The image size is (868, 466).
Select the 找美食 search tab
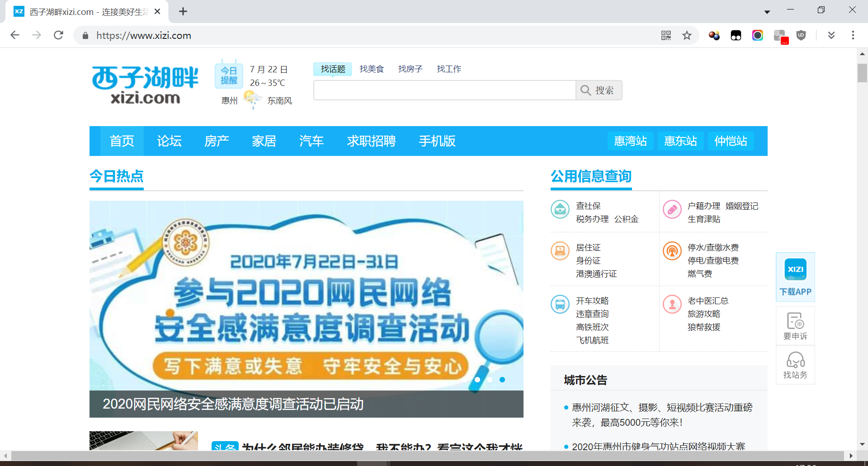(x=372, y=69)
